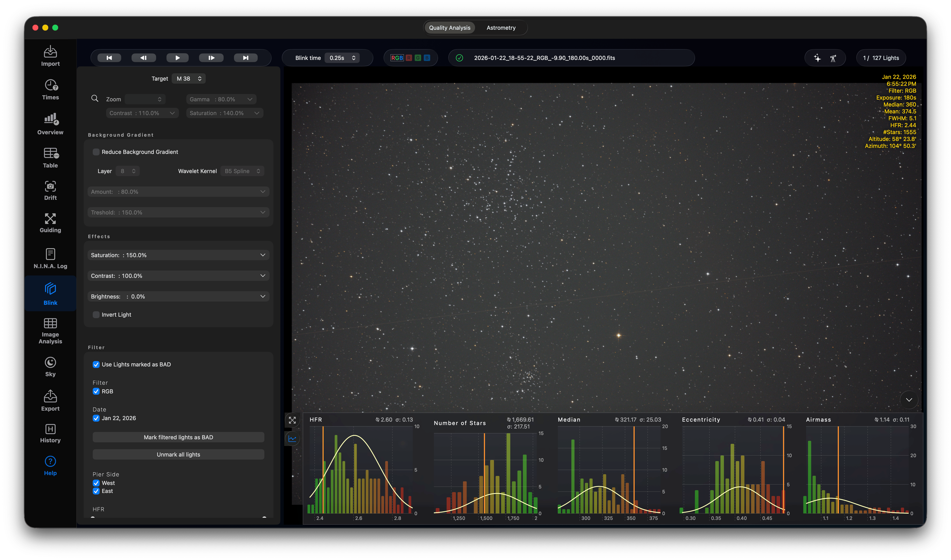Uncheck the RGB filter checkbox
Image resolution: width=951 pixels, height=560 pixels.
pos(96,391)
